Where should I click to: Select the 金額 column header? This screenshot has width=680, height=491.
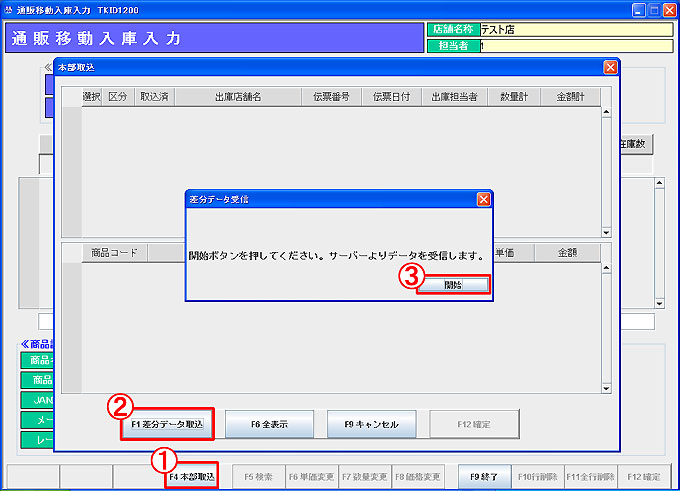(568, 252)
